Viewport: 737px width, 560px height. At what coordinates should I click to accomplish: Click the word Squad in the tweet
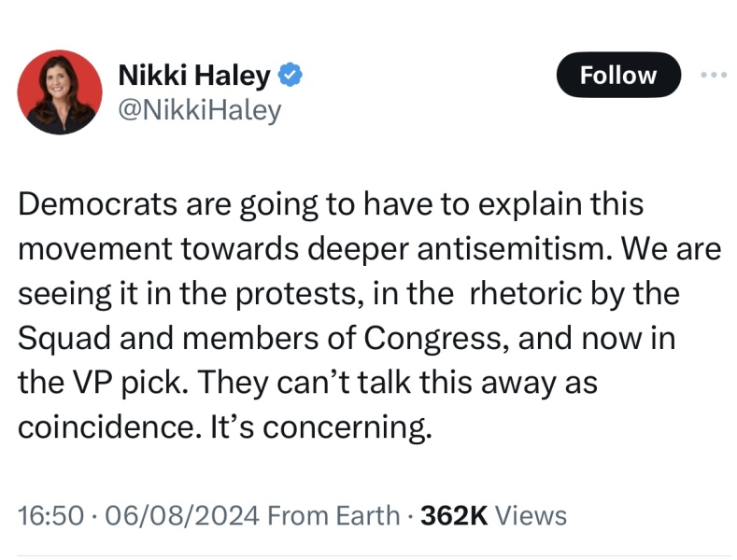pyautogui.click(x=58, y=337)
